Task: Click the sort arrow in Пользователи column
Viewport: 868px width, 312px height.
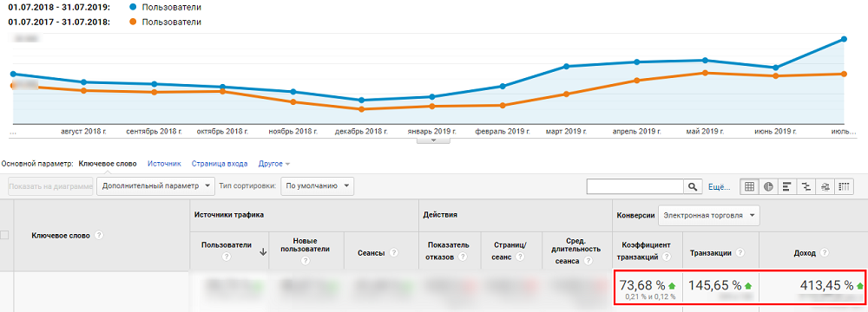Action: pos(263,251)
